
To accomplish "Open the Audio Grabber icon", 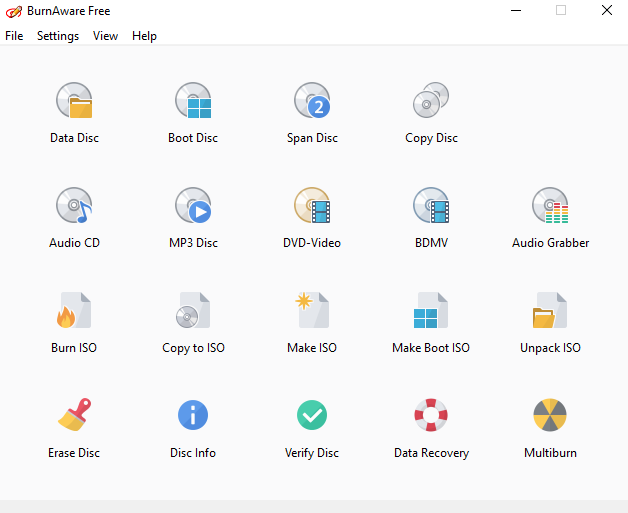I will (x=550, y=205).
